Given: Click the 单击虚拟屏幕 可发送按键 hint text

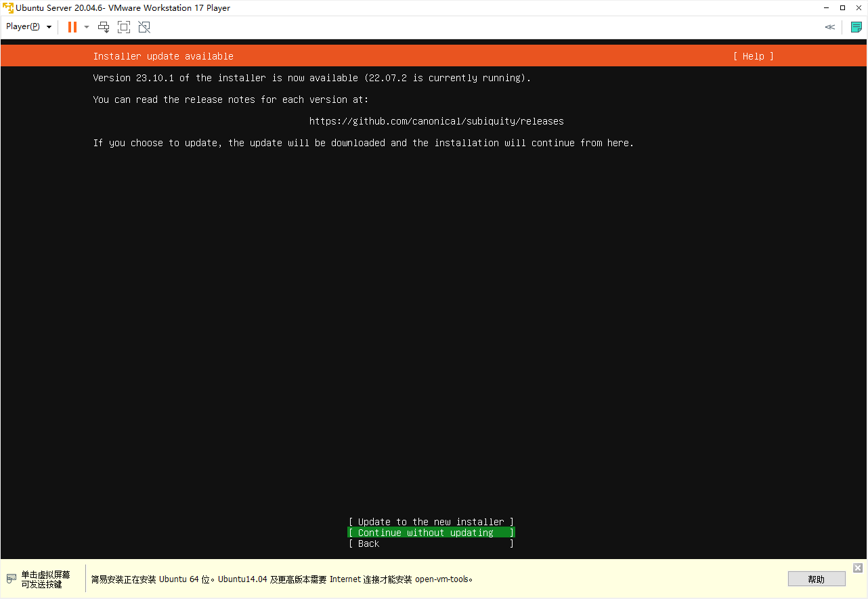Looking at the screenshot, I should click(45, 579).
